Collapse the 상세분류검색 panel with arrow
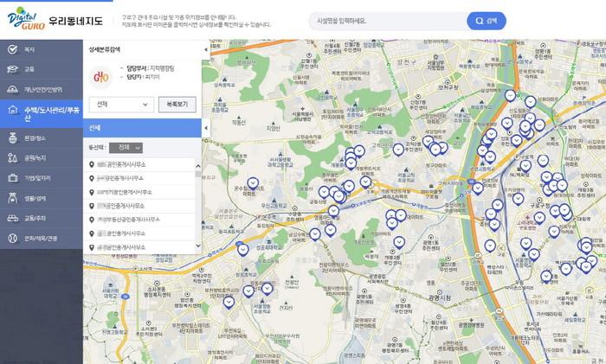Image resolution: width=606 pixels, height=364 pixels. pyautogui.click(x=206, y=49)
